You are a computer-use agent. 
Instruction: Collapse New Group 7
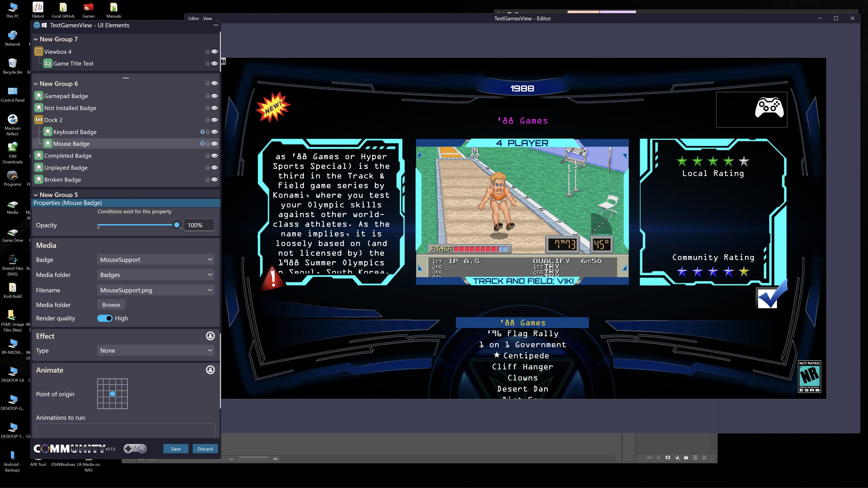pyautogui.click(x=36, y=39)
